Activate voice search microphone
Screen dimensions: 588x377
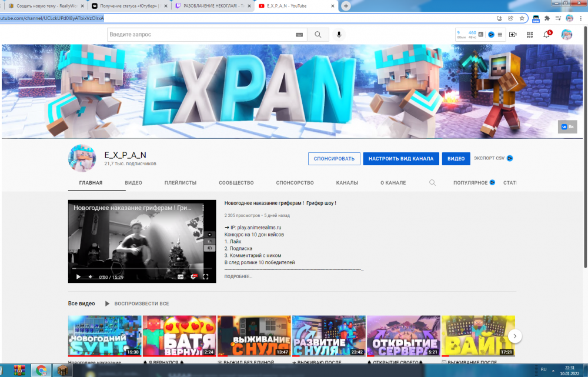coord(339,35)
